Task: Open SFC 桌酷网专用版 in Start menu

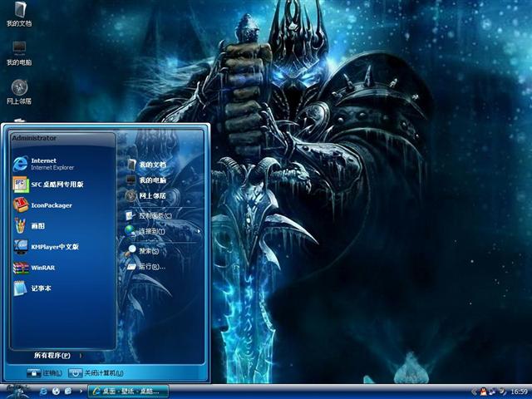Action: coord(48,185)
